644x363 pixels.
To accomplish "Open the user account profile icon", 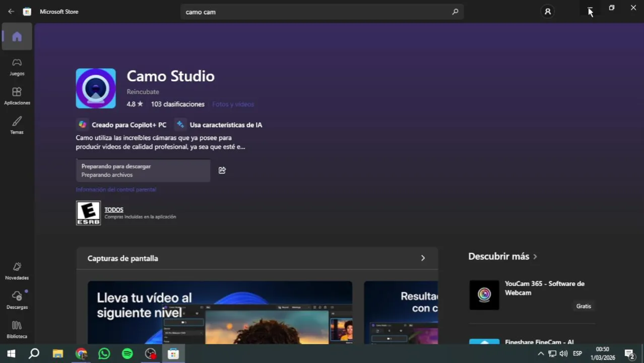I will pyautogui.click(x=547, y=11).
